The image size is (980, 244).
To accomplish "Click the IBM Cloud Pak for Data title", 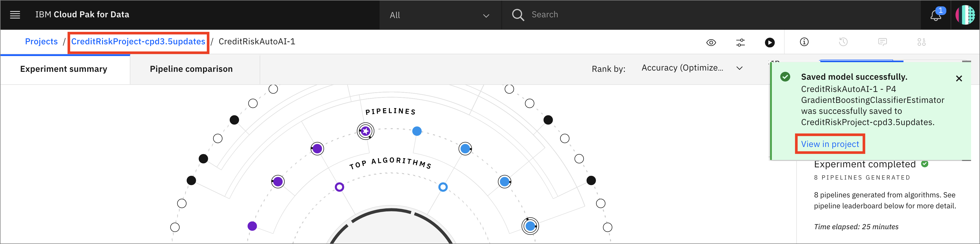I will [x=82, y=15].
